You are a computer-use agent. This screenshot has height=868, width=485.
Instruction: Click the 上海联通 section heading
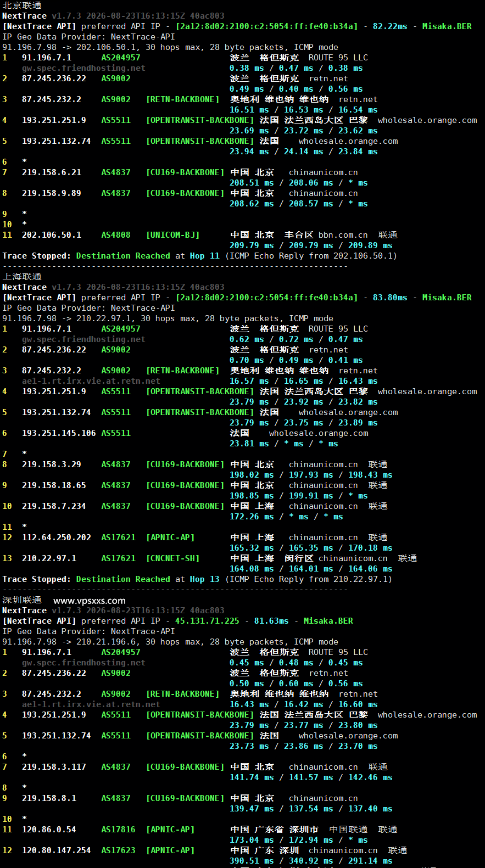(x=22, y=276)
